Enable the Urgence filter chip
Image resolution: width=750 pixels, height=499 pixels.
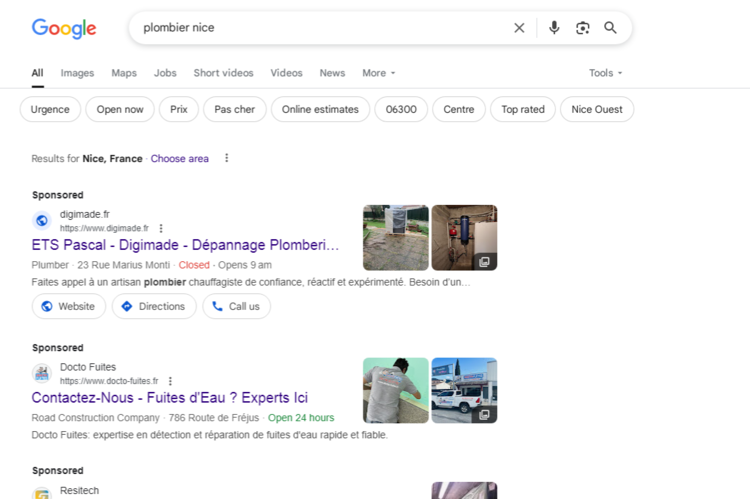(50, 109)
